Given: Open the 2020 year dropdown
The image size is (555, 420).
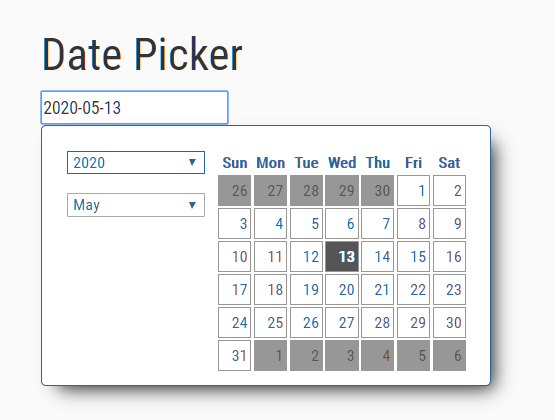Looking at the screenshot, I should coord(136,162).
